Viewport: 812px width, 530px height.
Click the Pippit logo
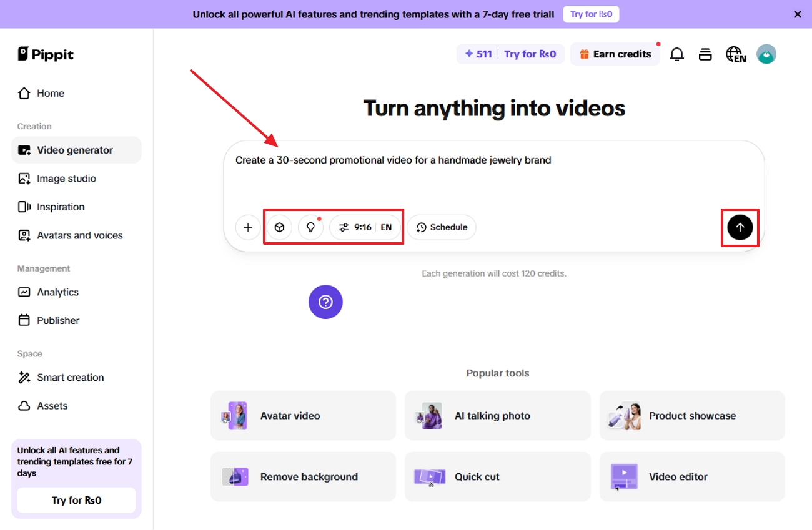pos(46,54)
